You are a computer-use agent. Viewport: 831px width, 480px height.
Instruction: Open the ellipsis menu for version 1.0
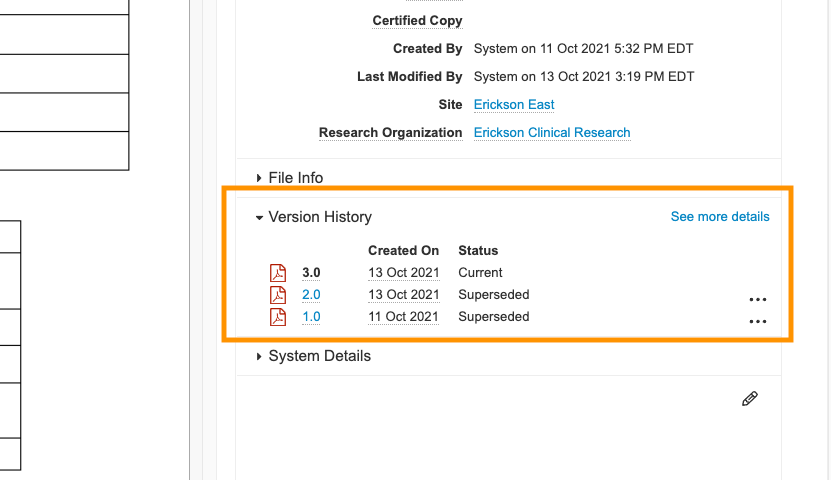[757, 321]
